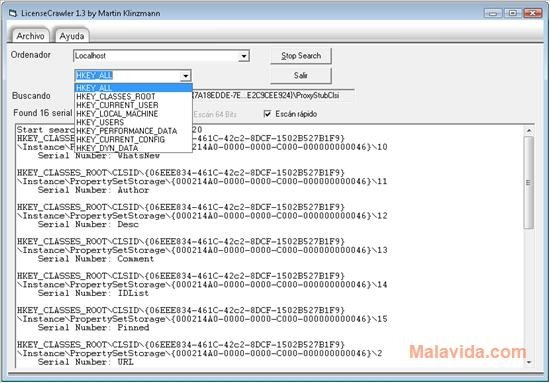Click the 'Serial Number: Pinned' line

click(93, 328)
